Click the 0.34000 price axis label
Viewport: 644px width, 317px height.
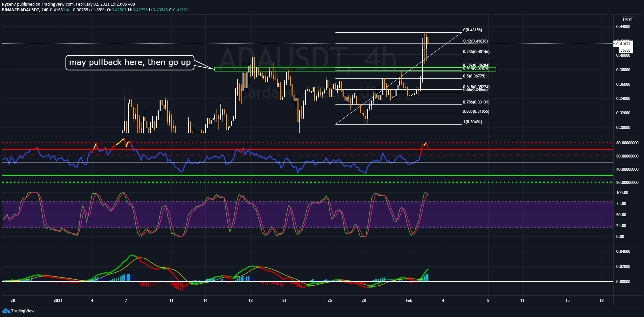coord(623,99)
